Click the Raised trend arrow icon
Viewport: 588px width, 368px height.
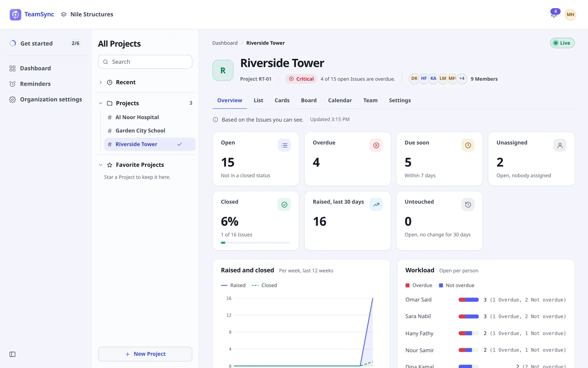[376, 204]
